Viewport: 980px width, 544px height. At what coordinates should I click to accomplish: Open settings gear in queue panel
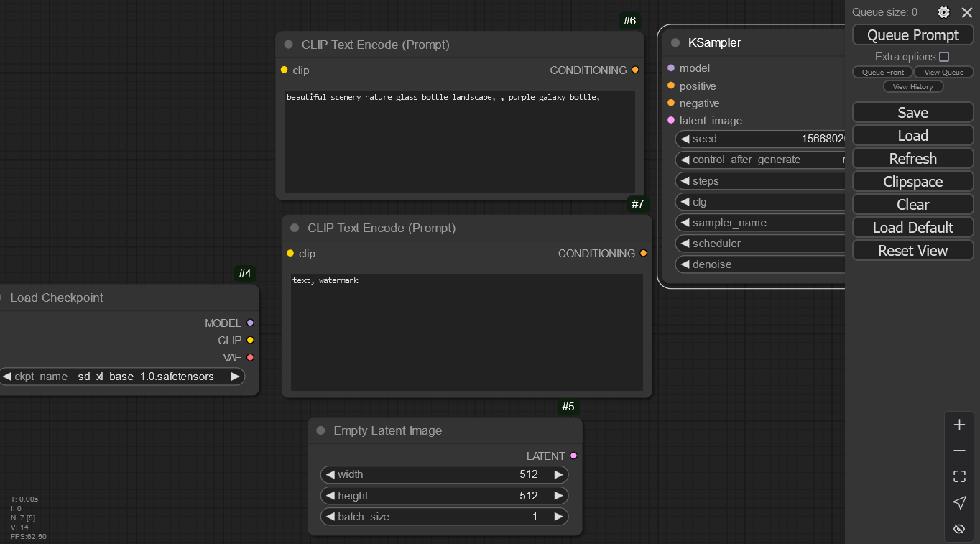pos(944,12)
